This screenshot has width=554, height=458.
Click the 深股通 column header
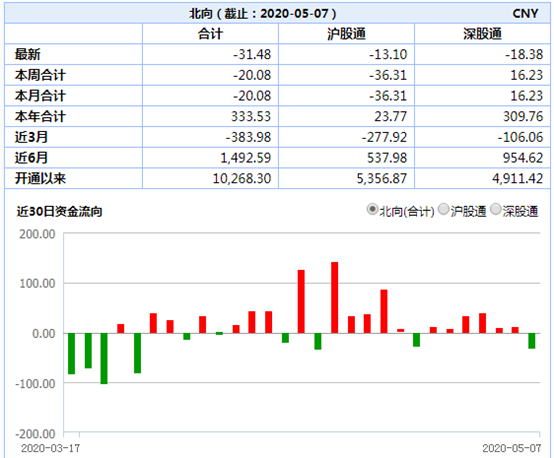pyautogui.click(x=482, y=34)
